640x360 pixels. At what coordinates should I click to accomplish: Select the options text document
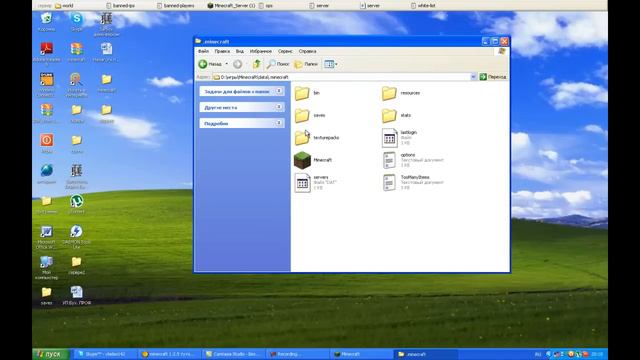(x=412, y=160)
